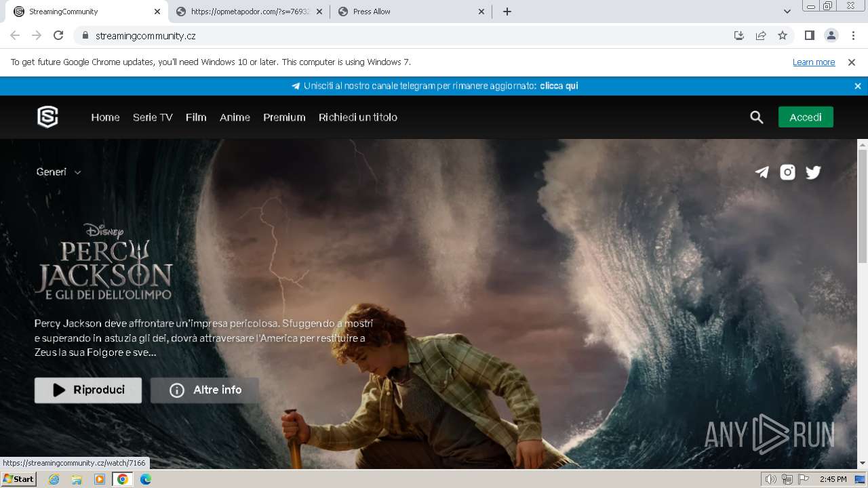Open the Instagram social icon
This screenshot has width=868, height=488.
pyautogui.click(x=787, y=172)
